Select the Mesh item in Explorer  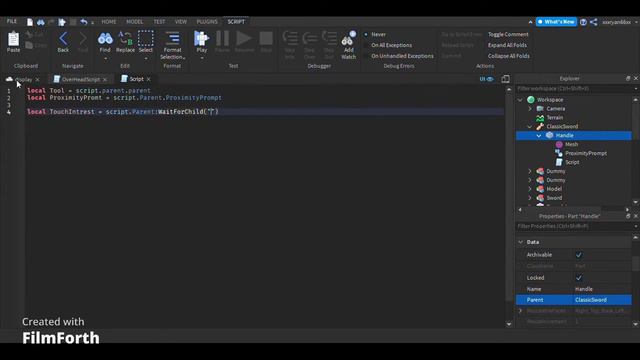571,144
